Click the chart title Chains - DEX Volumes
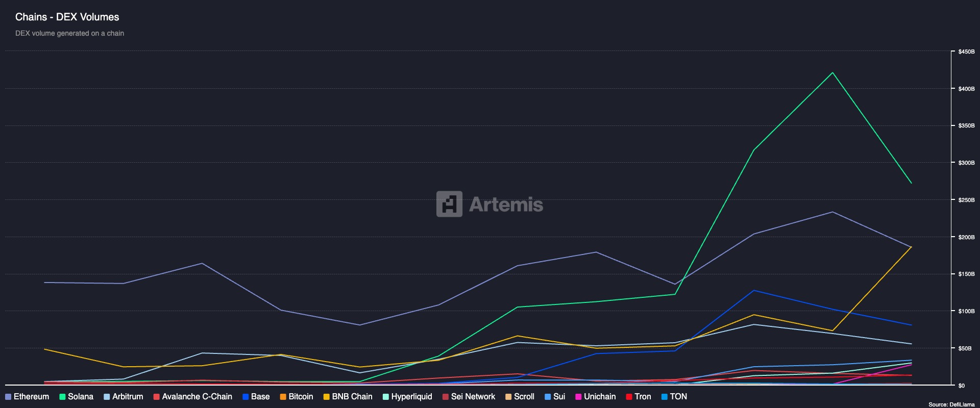 point(67,17)
